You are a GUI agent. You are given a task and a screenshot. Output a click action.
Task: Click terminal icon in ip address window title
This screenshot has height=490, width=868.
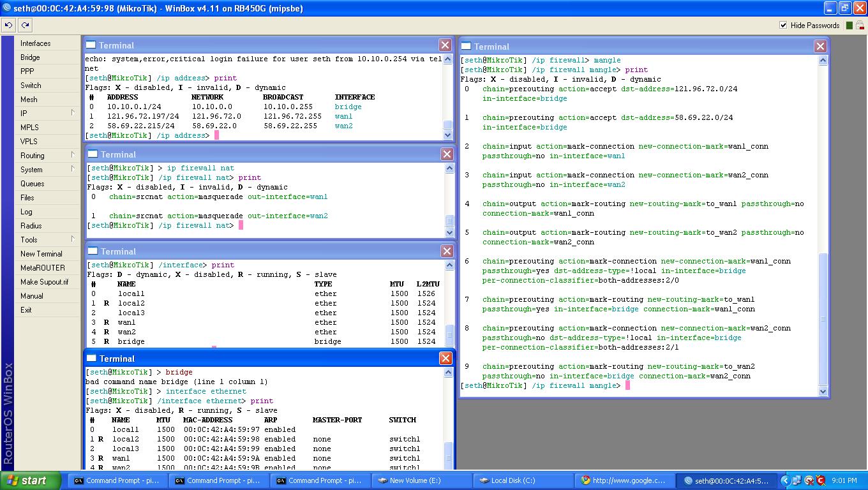coord(91,45)
